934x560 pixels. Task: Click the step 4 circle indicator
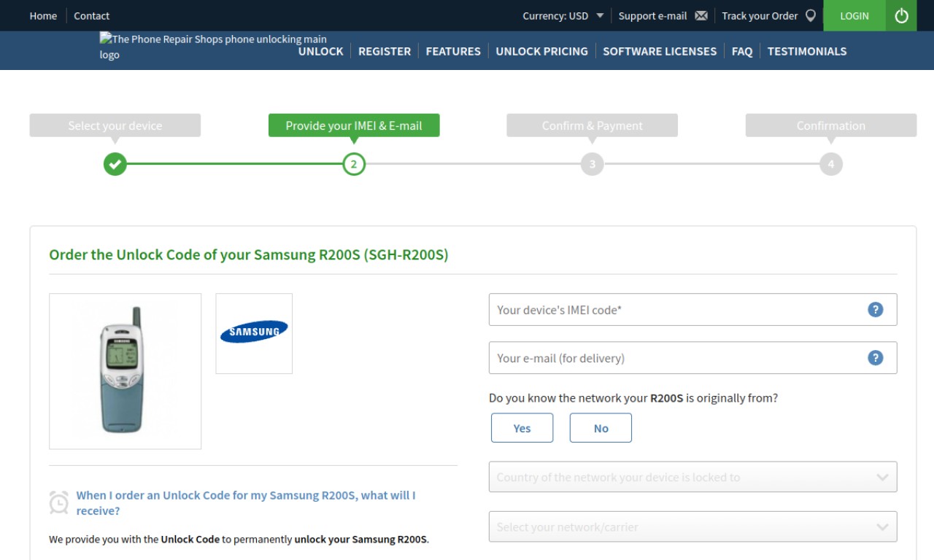(x=831, y=164)
